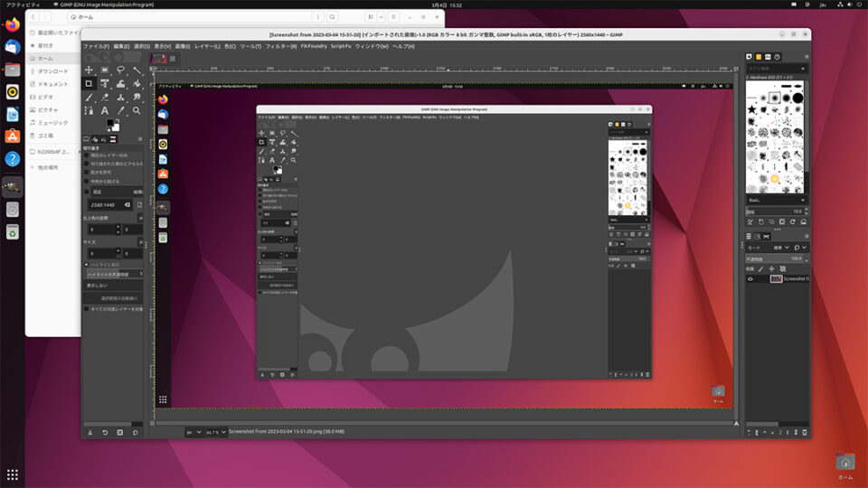Open the レイヤー menu
This screenshot has width=868, height=488.
tap(208, 46)
